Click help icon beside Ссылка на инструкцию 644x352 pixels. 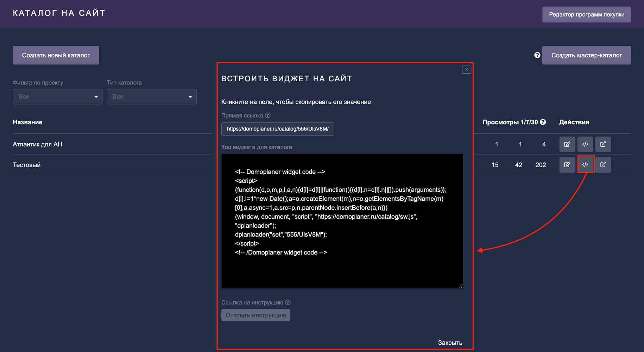(x=288, y=302)
